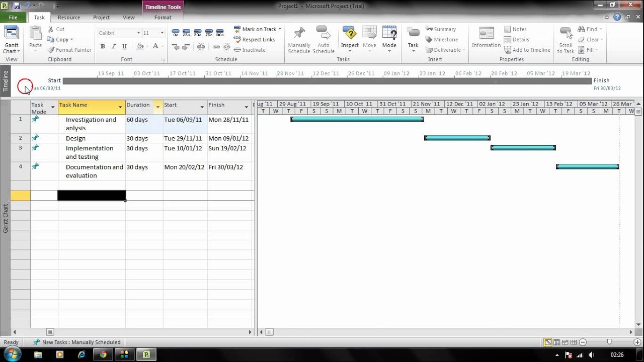Open the font size dropdown
The height and width of the screenshot is (362, 644).
tap(162, 33)
